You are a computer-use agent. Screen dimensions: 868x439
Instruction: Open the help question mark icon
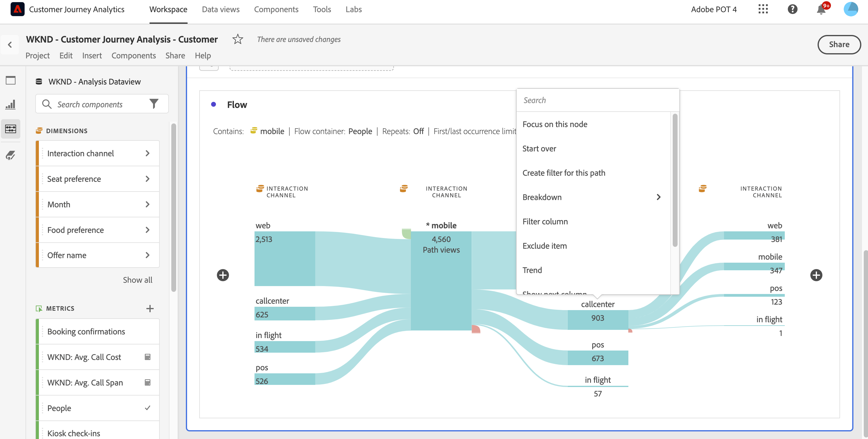tap(792, 9)
